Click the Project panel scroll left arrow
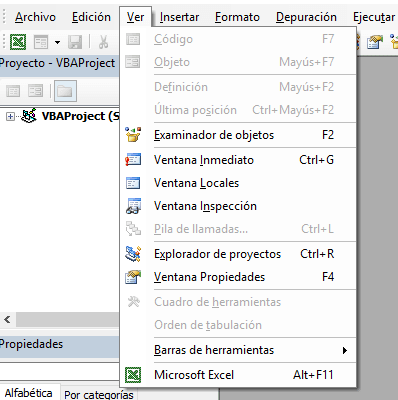The image size is (398, 400). [x=7, y=319]
